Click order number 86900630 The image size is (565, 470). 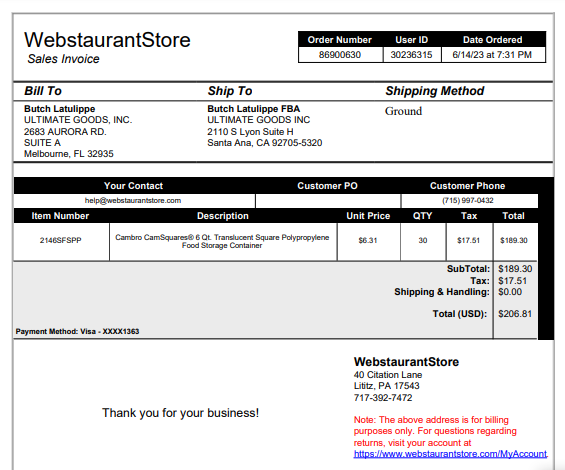coord(339,55)
